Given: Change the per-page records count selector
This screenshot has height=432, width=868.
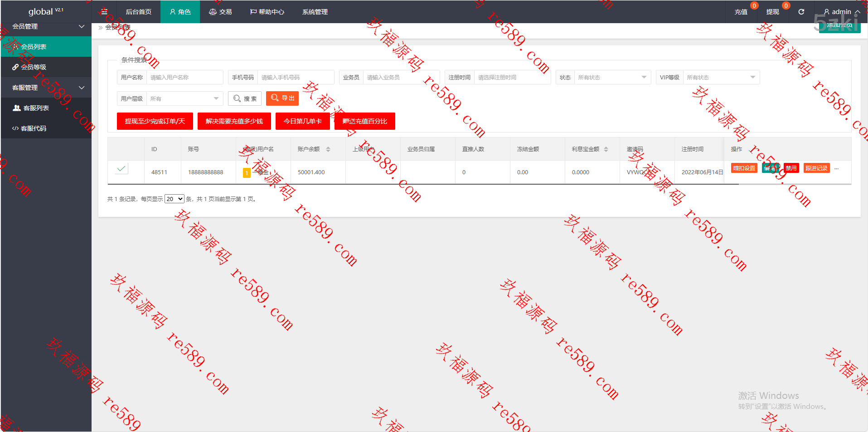Looking at the screenshot, I should pos(174,199).
